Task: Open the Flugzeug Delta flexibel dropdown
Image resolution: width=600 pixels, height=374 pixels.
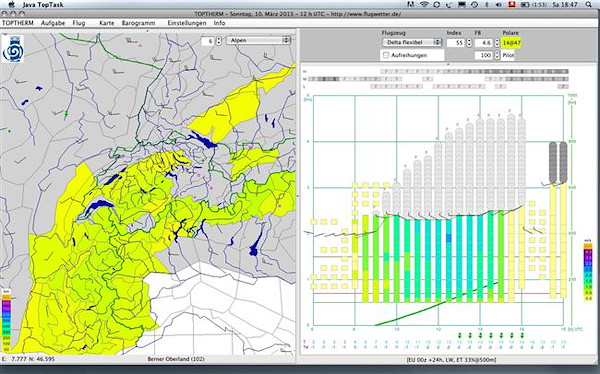Action: click(x=412, y=42)
